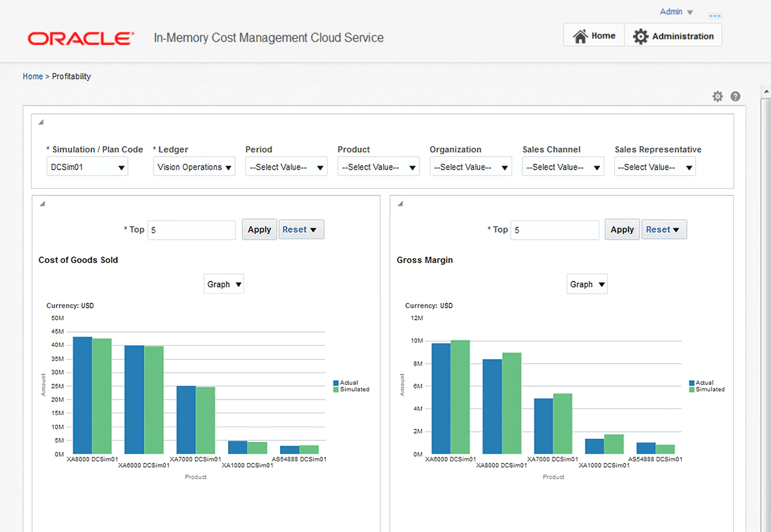
Task: Click the Home breadcrumb link
Action: click(x=33, y=76)
